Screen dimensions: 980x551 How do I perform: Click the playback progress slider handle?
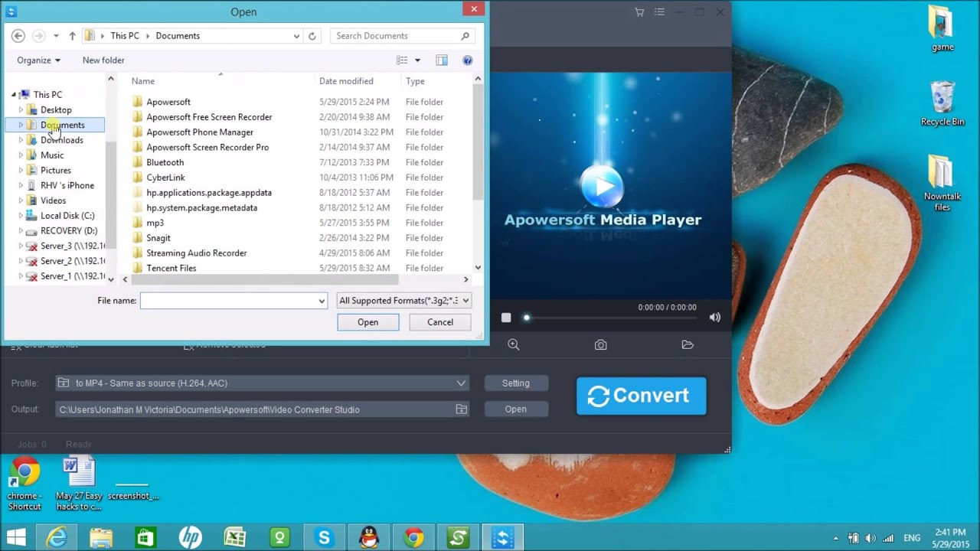(526, 318)
